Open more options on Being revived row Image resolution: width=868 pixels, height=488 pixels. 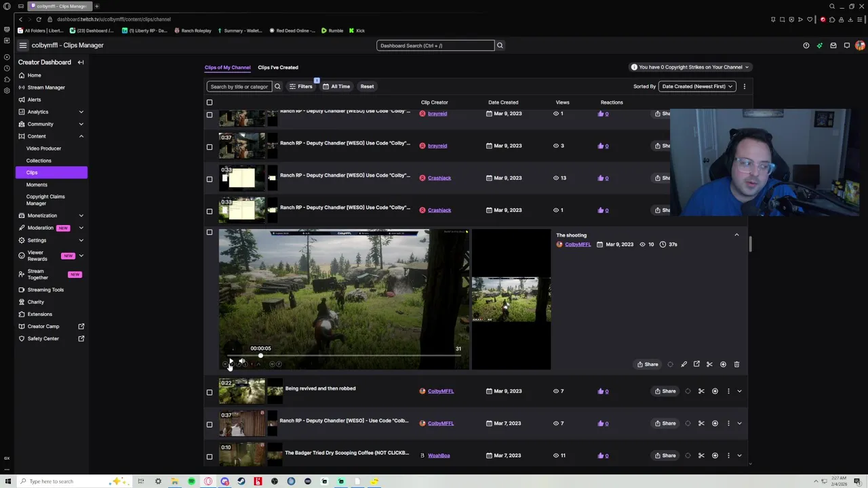(728, 391)
